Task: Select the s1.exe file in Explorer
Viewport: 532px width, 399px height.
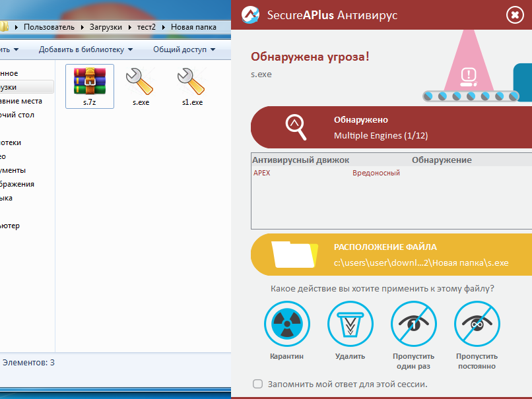Action: tap(192, 87)
